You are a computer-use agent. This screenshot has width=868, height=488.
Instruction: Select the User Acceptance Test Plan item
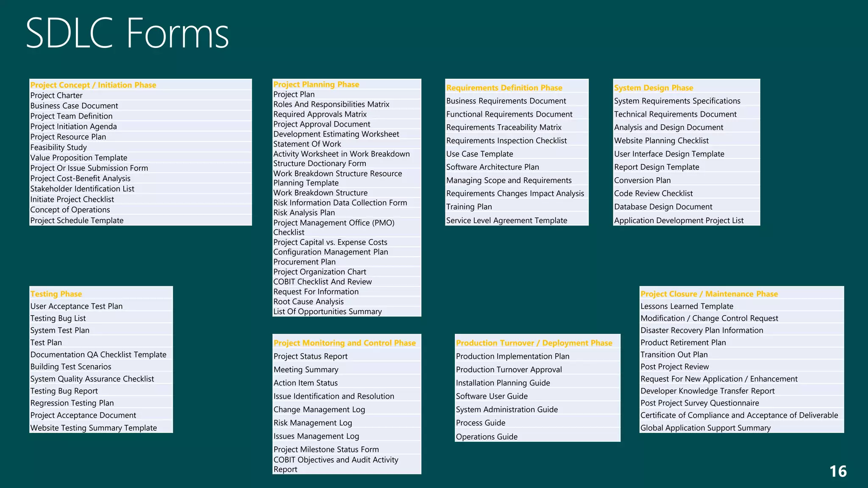coord(76,306)
